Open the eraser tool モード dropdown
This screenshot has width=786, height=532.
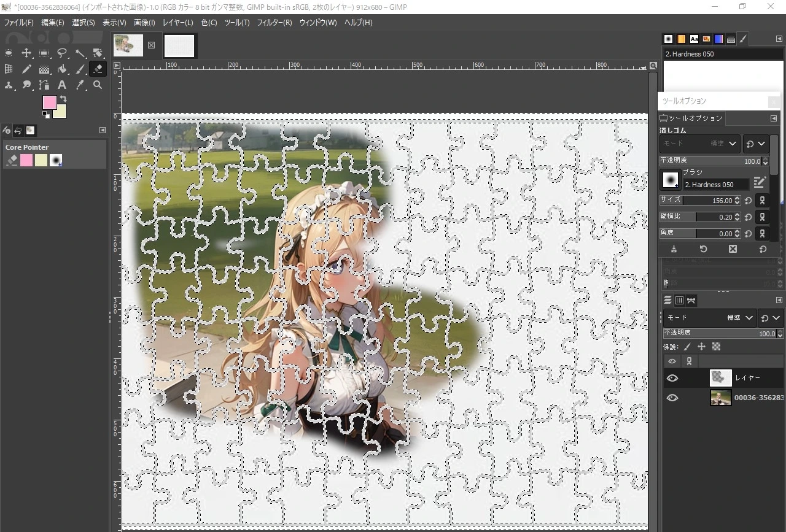(699, 144)
